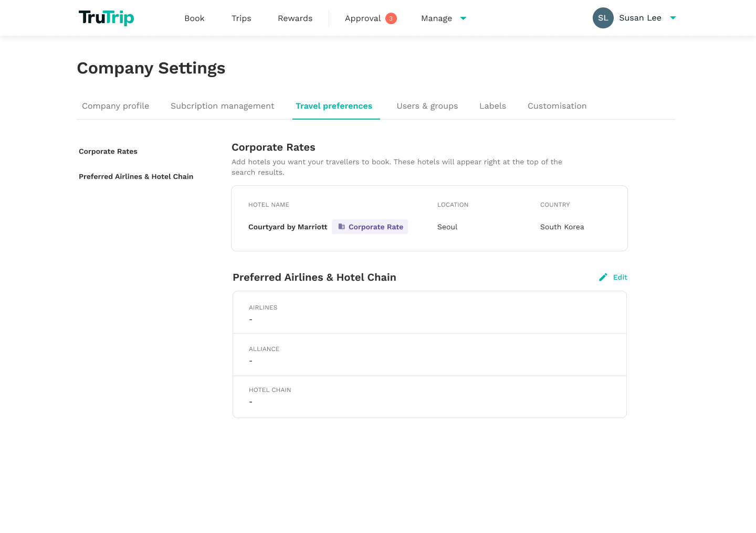Click the pencil edit icon
Viewport: 756px width, 533px height.
pos(603,277)
